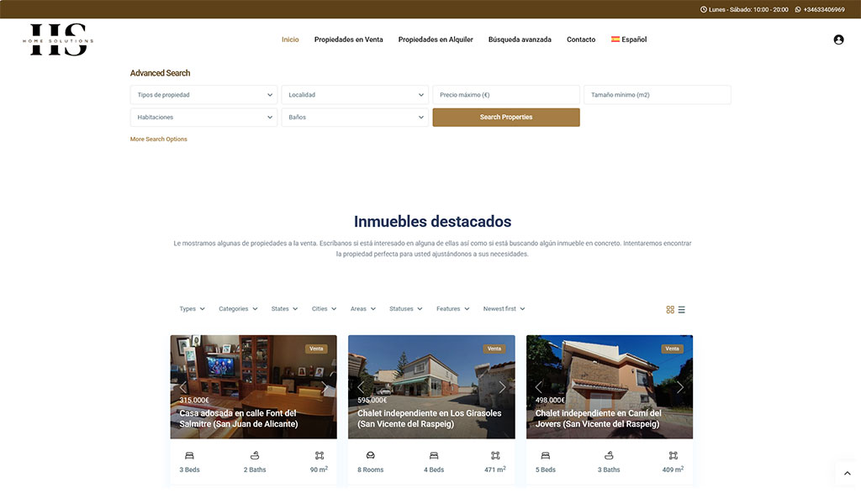Click the Precio máximo (€) field
This screenshot has width=861, height=504.
pyautogui.click(x=506, y=95)
